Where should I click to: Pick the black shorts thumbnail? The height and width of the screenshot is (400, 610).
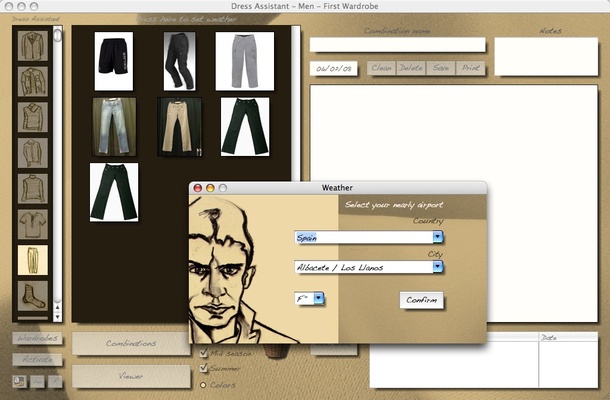point(114,61)
